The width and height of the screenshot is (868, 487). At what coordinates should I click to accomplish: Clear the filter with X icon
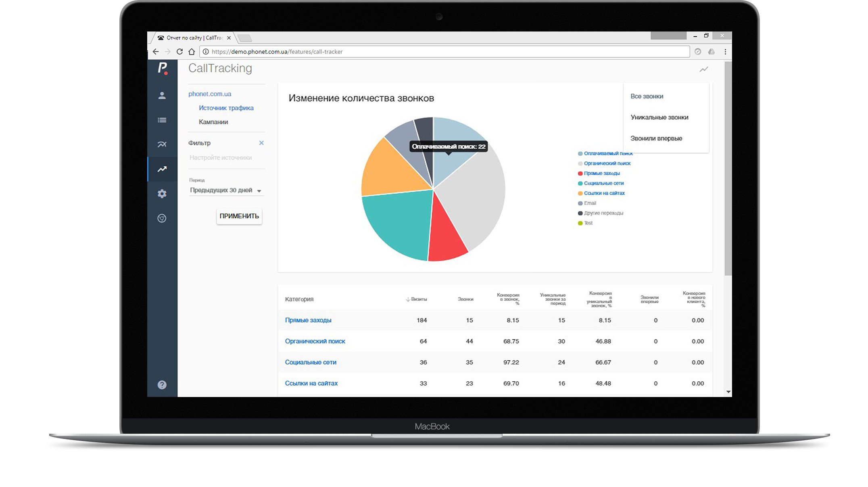click(x=261, y=143)
